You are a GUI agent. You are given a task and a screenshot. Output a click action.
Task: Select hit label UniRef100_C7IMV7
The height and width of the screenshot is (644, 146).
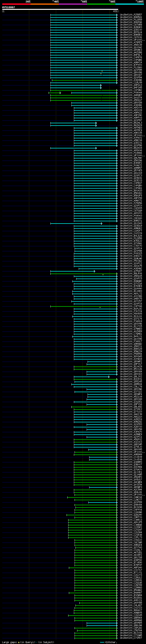(x=131, y=638)
